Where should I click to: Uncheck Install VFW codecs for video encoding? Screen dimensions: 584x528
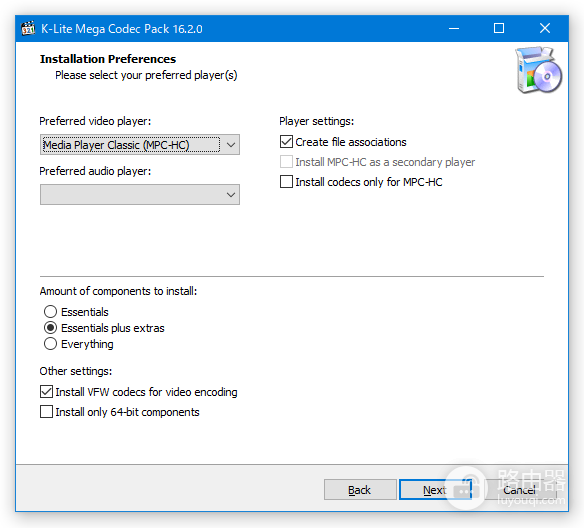(x=46, y=392)
